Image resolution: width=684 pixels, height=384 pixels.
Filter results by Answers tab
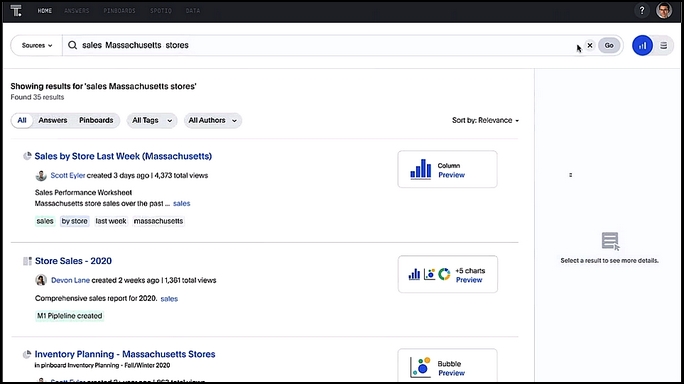pos(53,120)
